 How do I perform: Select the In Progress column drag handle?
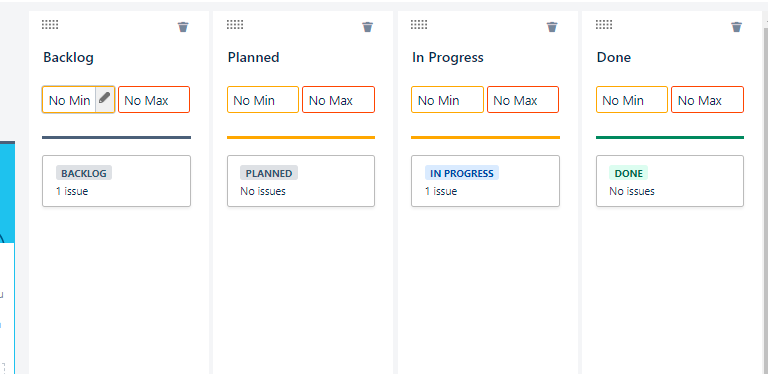(x=419, y=24)
